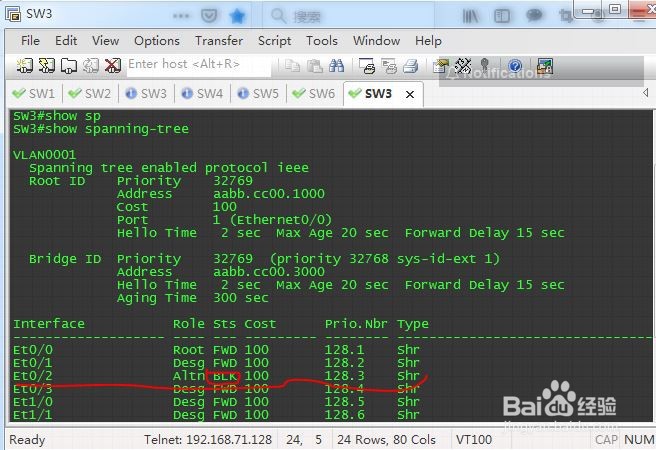
Task: Click the 'Et1/0' interface row name
Action: (x=33, y=401)
